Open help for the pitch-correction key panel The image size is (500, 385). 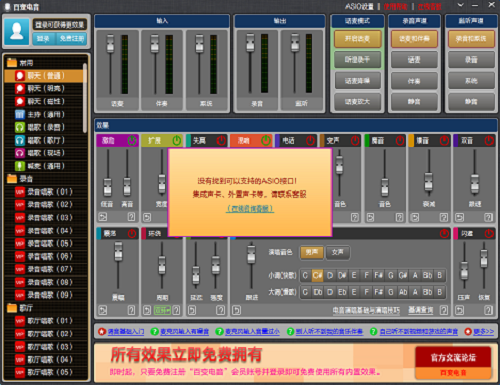444,310
